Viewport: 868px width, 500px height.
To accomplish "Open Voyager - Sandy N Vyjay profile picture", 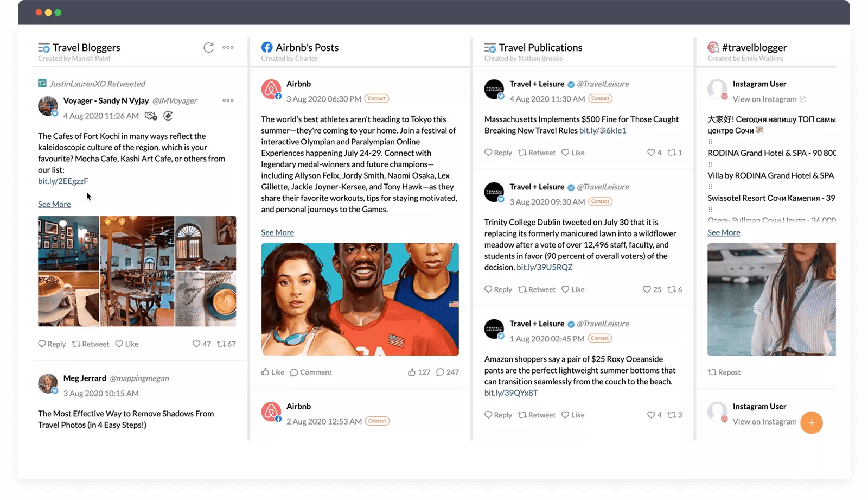I will [x=48, y=106].
